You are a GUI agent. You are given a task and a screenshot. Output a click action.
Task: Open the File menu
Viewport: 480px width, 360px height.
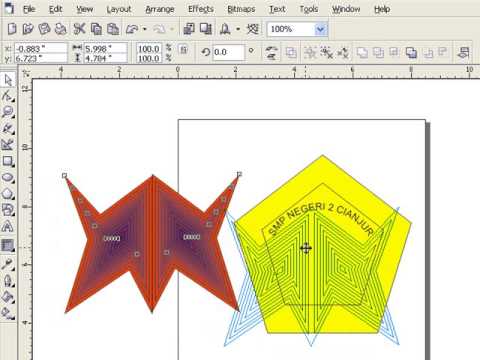click(29, 9)
